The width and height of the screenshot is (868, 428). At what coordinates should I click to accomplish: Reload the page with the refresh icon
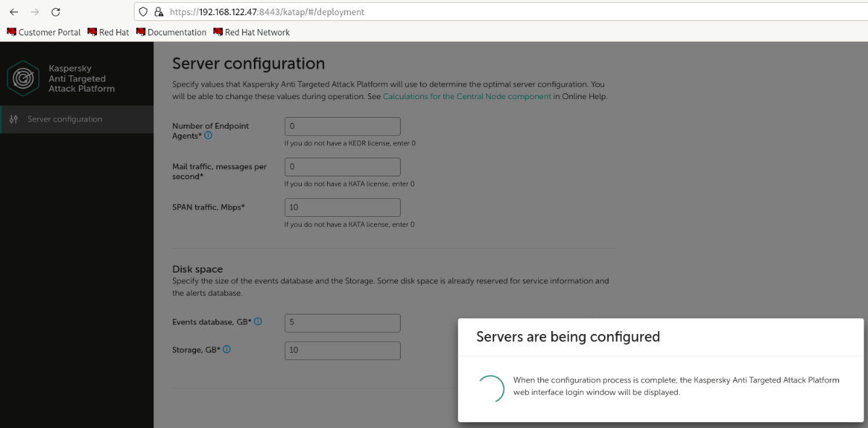[56, 12]
